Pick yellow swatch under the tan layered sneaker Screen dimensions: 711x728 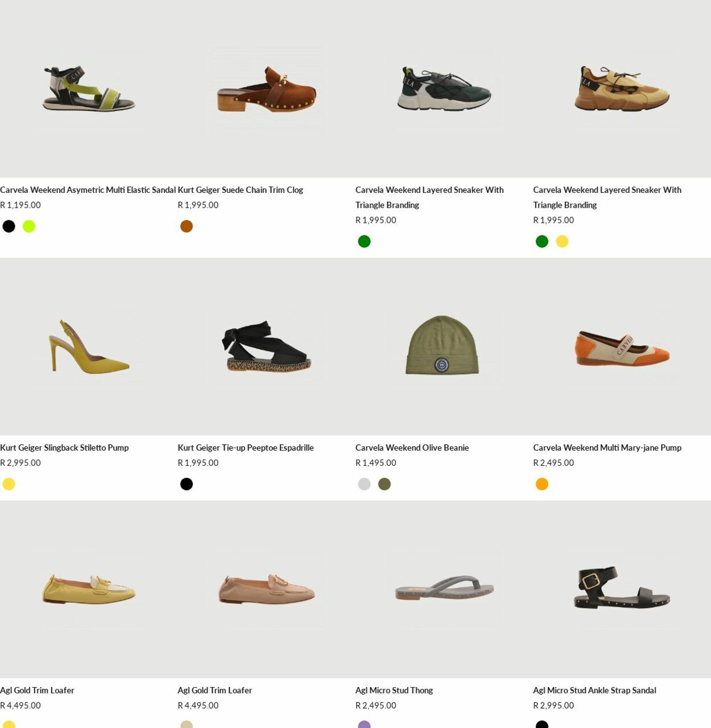[x=562, y=242]
